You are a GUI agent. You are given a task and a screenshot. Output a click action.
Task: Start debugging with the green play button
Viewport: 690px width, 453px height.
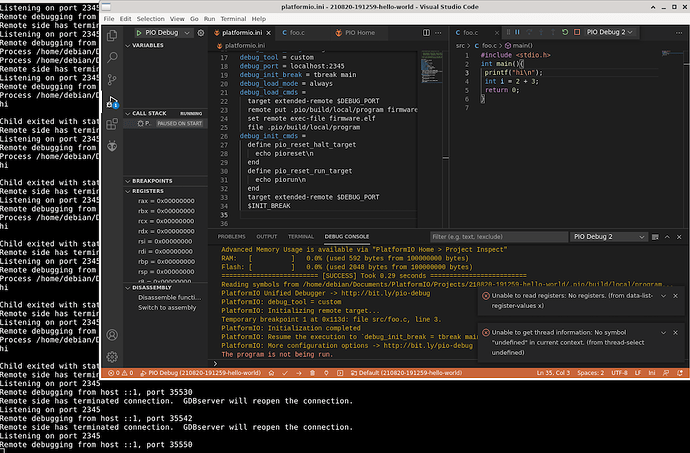tap(139, 33)
